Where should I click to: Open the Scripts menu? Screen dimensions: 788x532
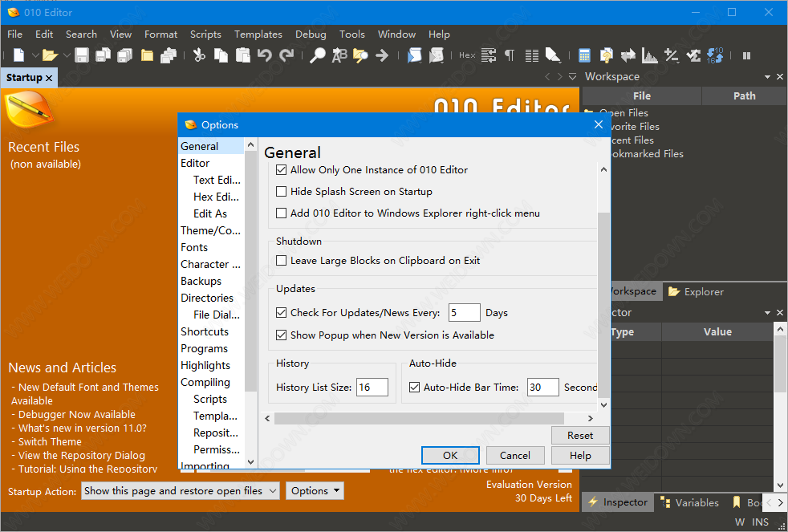pyautogui.click(x=205, y=35)
